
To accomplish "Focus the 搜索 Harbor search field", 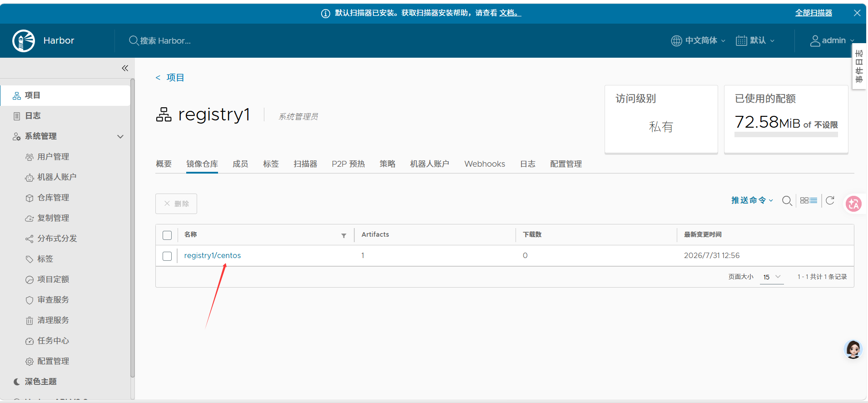I will point(165,41).
